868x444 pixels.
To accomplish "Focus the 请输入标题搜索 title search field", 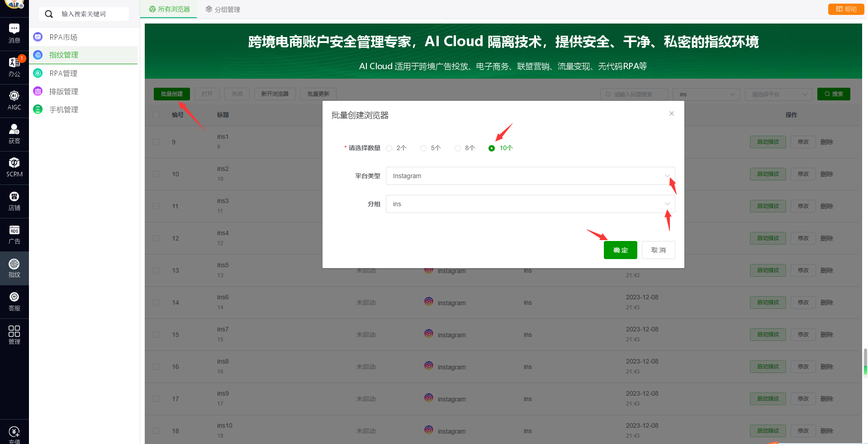I will tap(634, 94).
